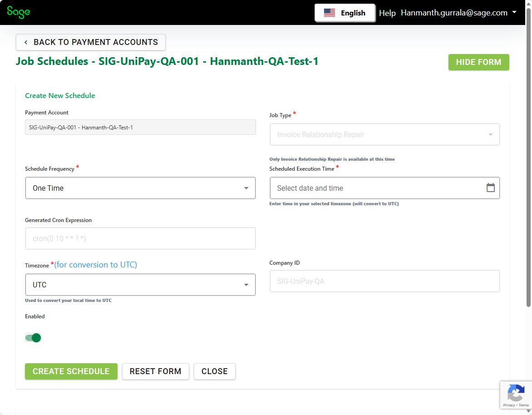Click the US flag language icon
This screenshot has width=532, height=415.
click(x=330, y=13)
